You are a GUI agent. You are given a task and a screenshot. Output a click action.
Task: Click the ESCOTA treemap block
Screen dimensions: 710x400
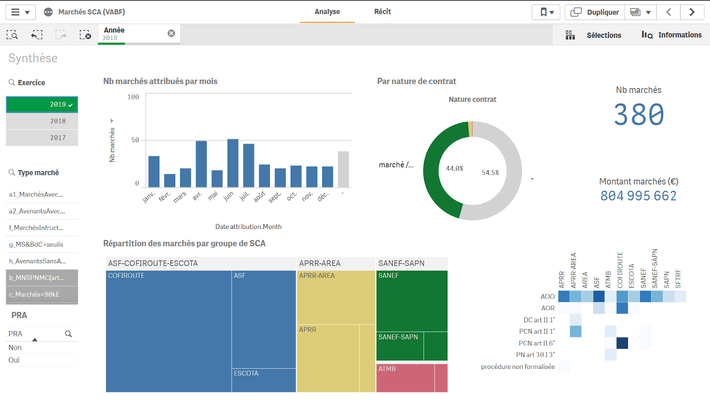coord(264,381)
